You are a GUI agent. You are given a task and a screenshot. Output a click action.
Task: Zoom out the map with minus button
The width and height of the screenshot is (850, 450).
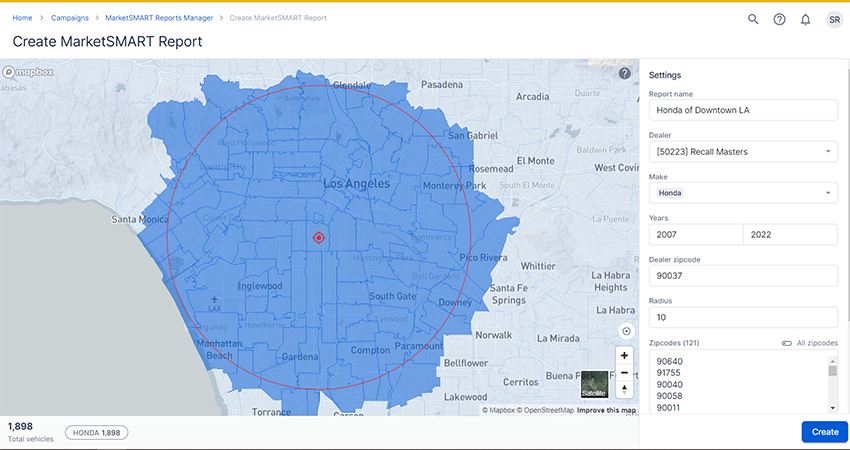click(624, 373)
